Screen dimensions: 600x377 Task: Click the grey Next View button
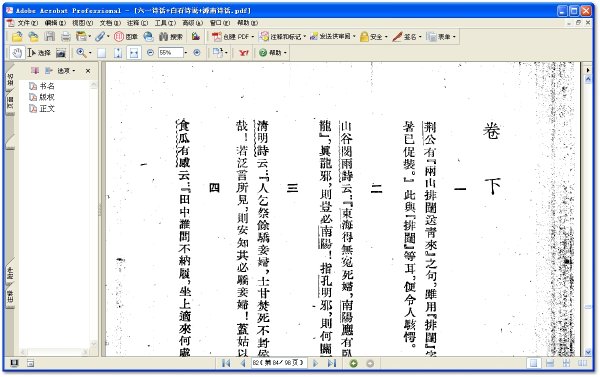pyautogui.click(x=370, y=363)
